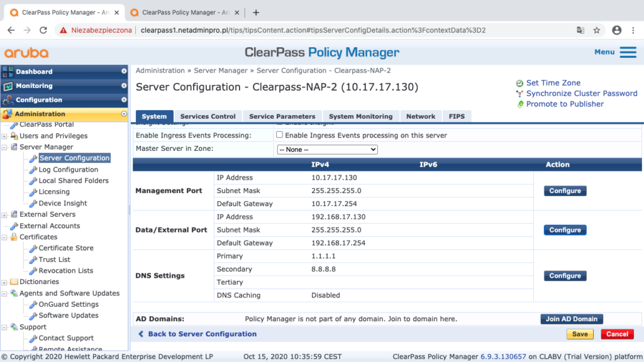
Task: Expand the Users and Privileges tree node
Action: tap(4, 136)
